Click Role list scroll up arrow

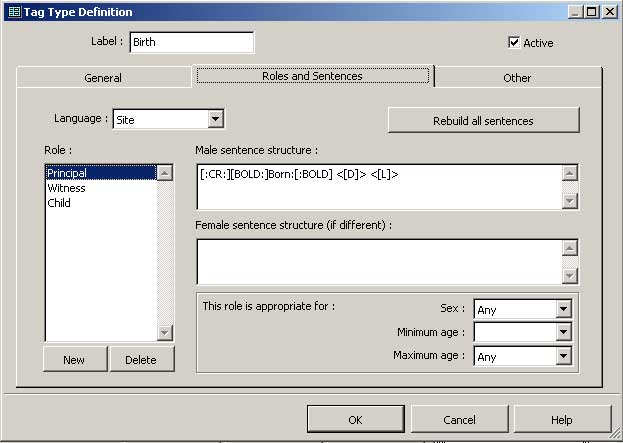(x=165, y=173)
